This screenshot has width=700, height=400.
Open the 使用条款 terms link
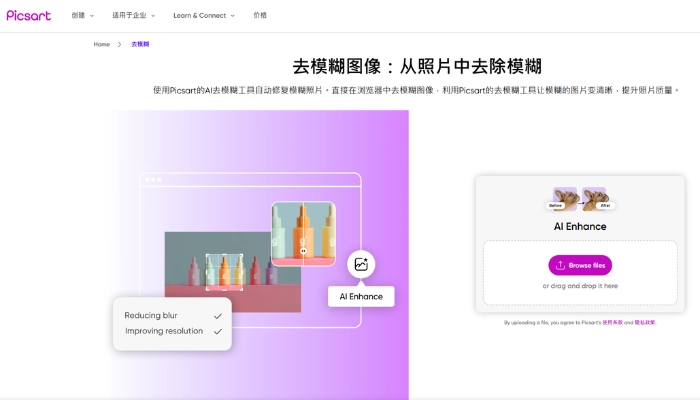pyautogui.click(x=612, y=322)
